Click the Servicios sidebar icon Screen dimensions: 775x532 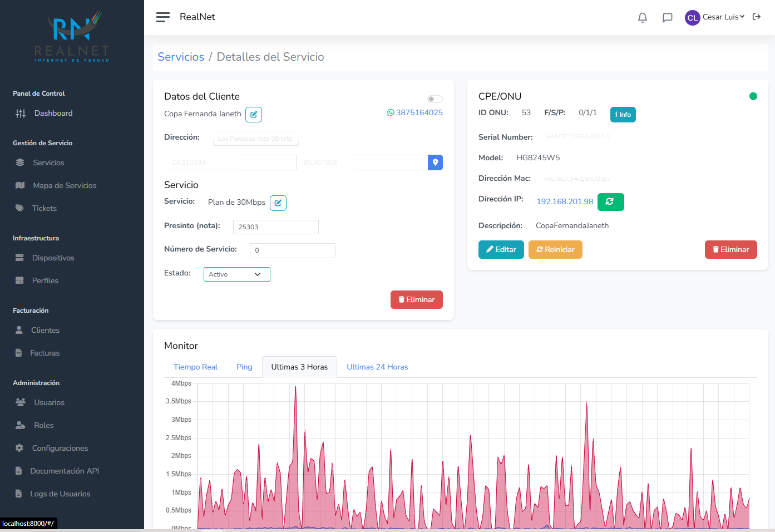click(20, 162)
